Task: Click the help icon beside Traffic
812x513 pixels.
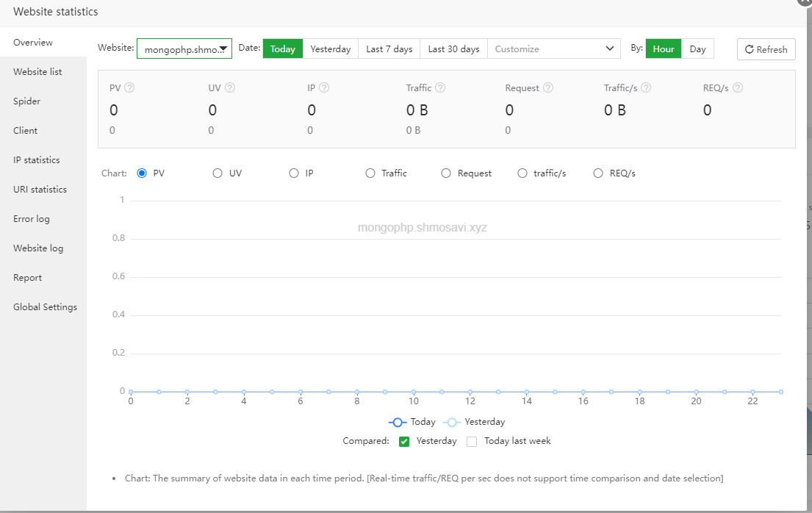Action: [440, 87]
